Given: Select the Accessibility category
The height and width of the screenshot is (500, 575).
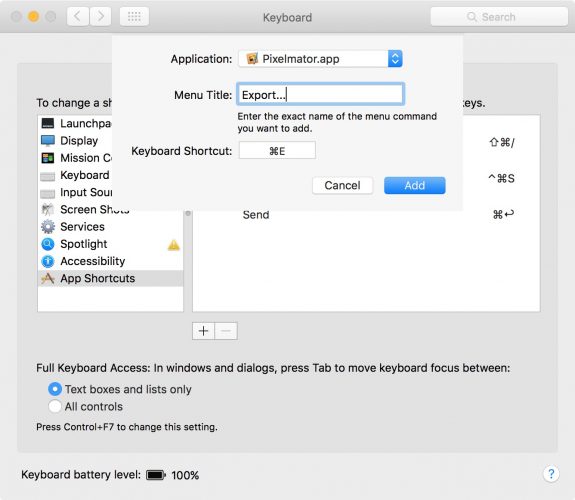Looking at the screenshot, I should (110, 261).
